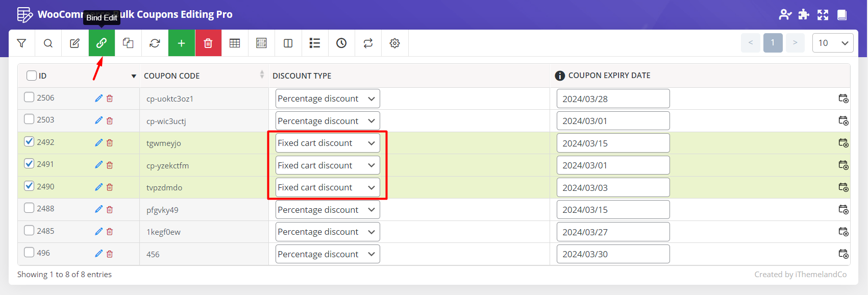Click the Bind Edit link icon
Screen dimensions: 868x295
click(102, 43)
